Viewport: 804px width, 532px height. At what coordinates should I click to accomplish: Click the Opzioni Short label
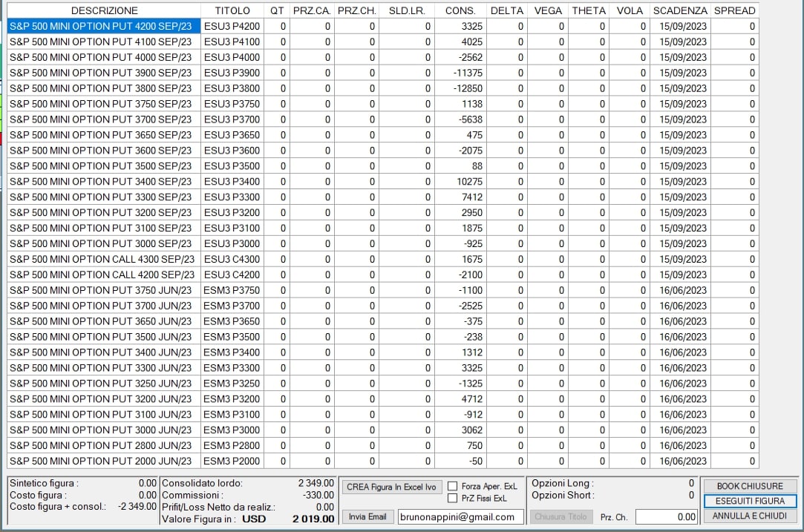563,495
